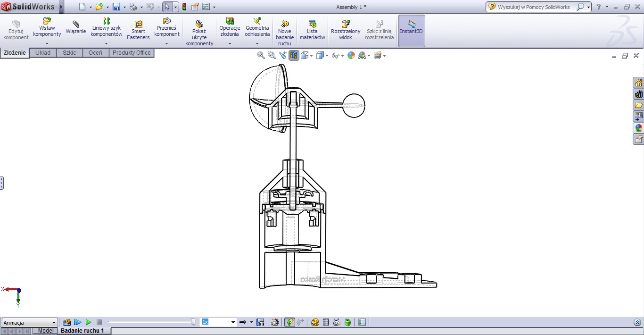Enable the Rozstrzelony widok tool
644x335 pixels.
(346, 31)
